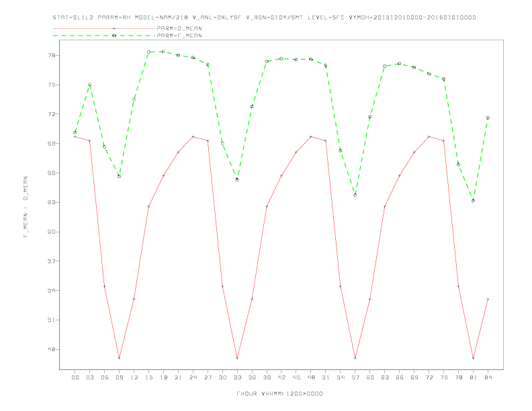
Task: Click y-axis tick label 48
Action: (x=51, y=350)
